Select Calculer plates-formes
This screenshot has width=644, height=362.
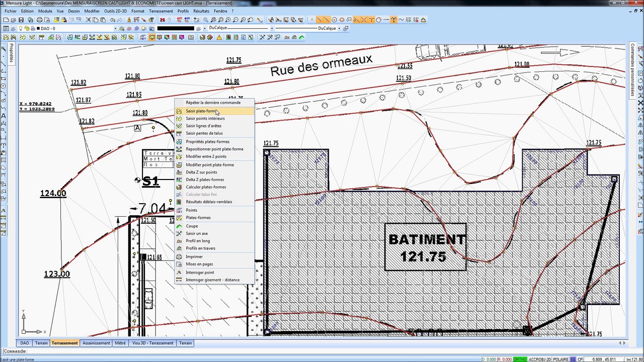(x=214, y=187)
